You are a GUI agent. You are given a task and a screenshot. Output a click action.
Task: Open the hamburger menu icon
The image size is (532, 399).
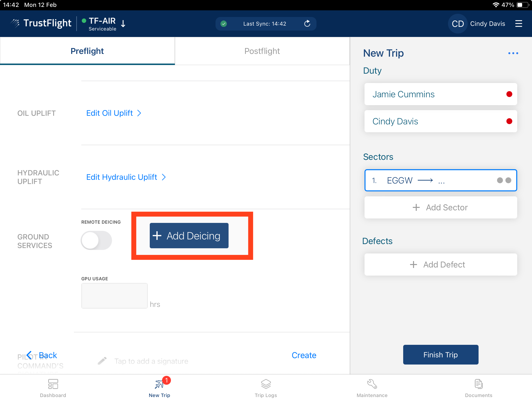518,24
